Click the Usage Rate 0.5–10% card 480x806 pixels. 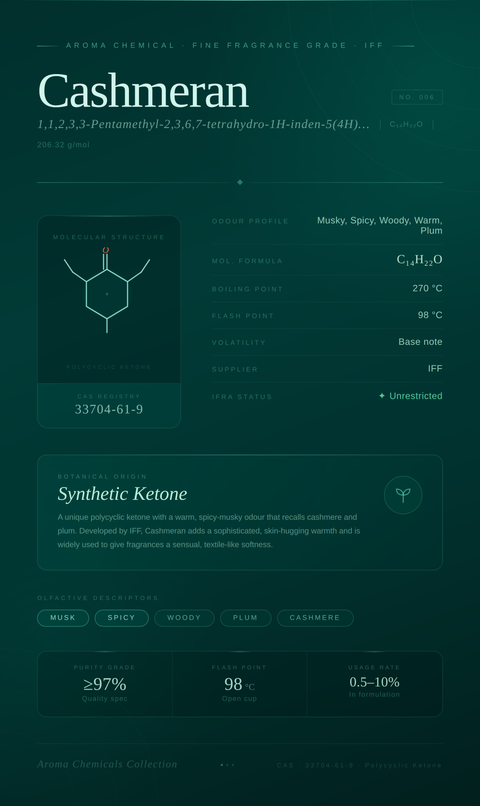pos(375,684)
